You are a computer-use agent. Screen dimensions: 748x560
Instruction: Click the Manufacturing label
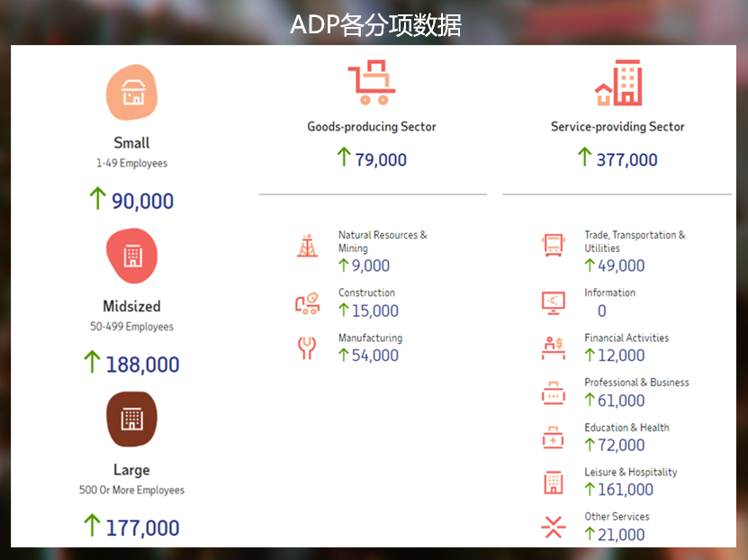pyautogui.click(x=370, y=339)
